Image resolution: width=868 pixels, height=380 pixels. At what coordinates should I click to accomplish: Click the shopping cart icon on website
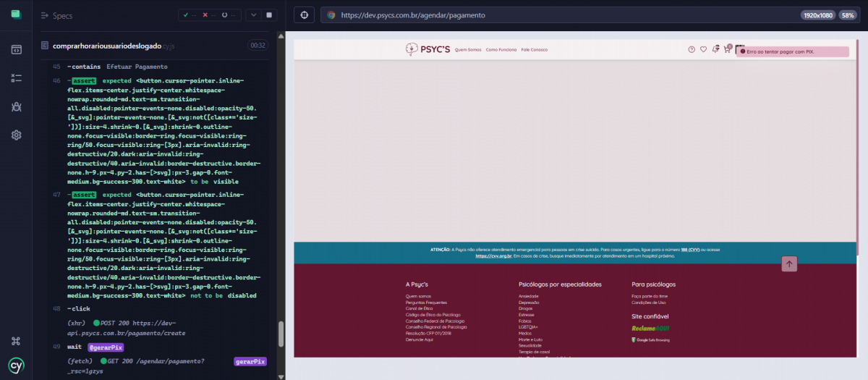pos(727,49)
